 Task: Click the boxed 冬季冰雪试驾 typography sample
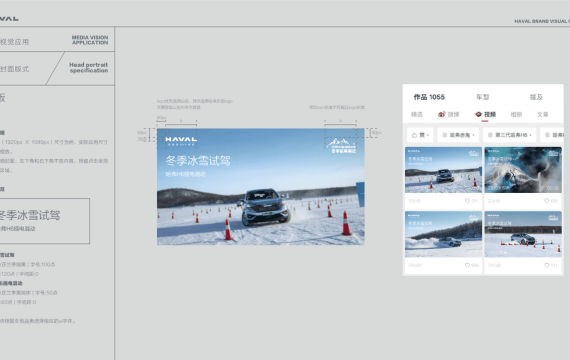tap(45, 221)
